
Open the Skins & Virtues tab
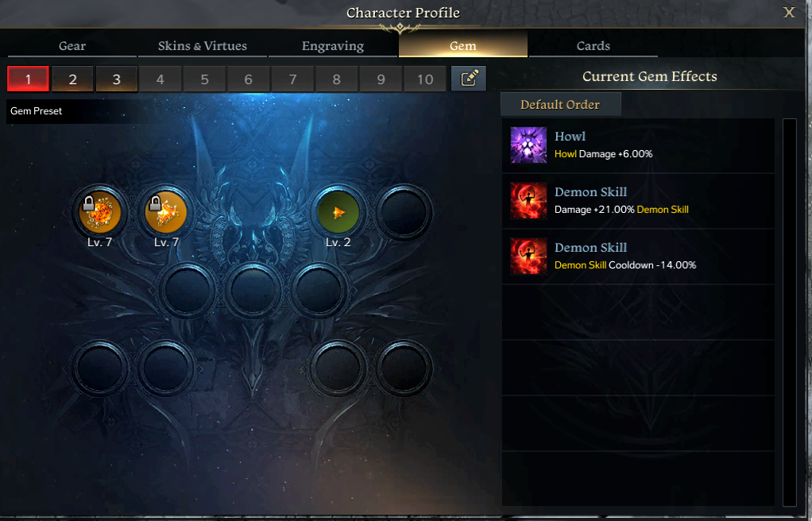click(x=203, y=45)
